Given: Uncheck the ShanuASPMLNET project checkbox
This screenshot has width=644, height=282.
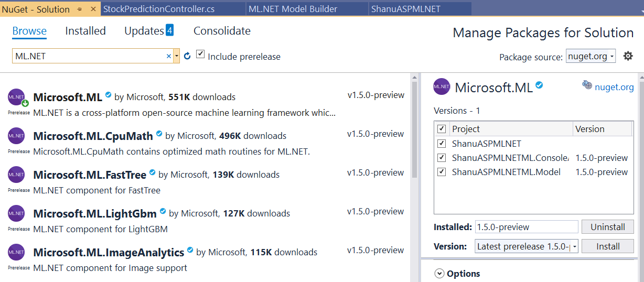Looking at the screenshot, I should pyautogui.click(x=442, y=143).
